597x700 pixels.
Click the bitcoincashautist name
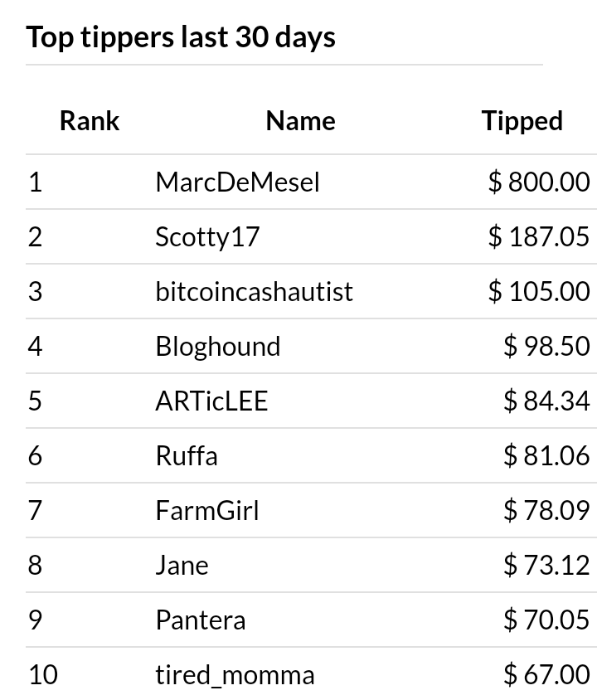(x=255, y=291)
